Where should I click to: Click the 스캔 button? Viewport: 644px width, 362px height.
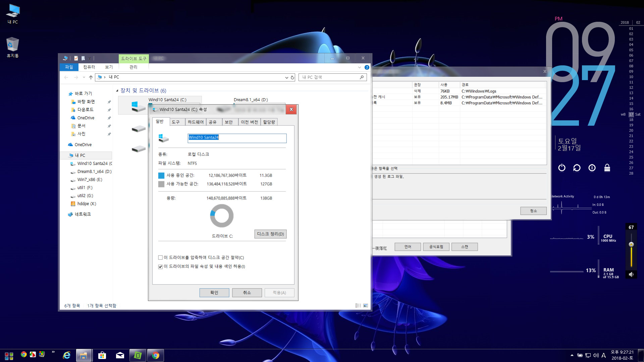pyautogui.click(x=465, y=247)
